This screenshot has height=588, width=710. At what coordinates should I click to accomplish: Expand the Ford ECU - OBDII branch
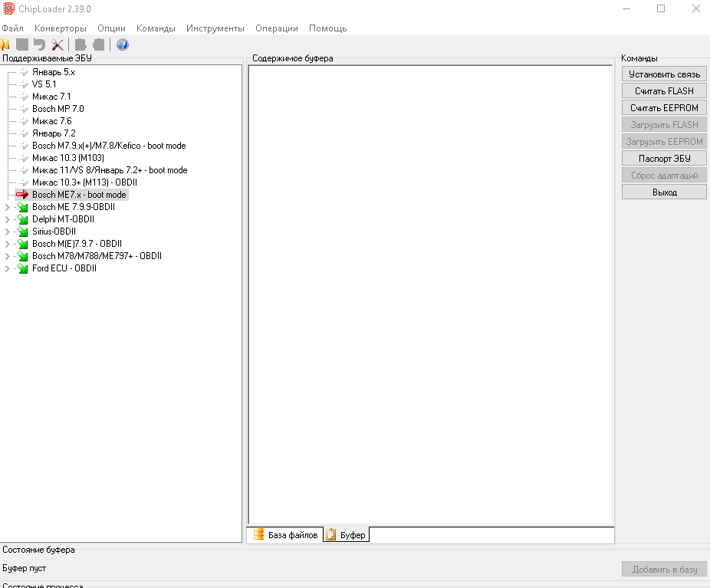click(8, 268)
